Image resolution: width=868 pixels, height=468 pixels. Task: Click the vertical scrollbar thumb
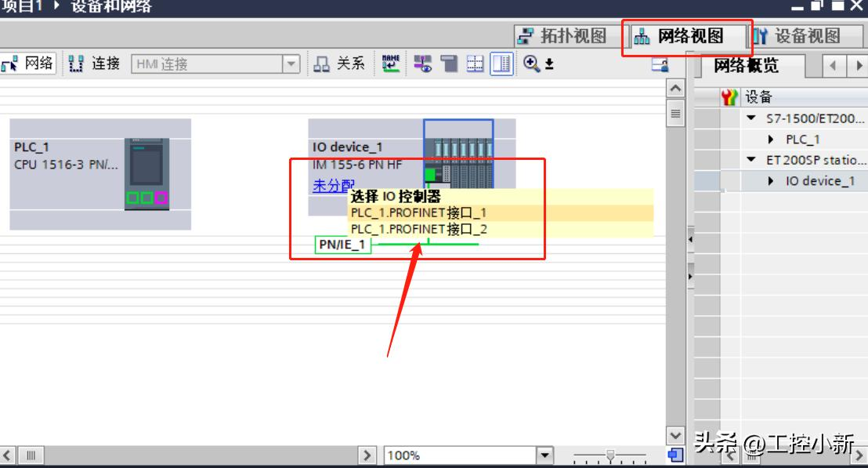(675, 114)
